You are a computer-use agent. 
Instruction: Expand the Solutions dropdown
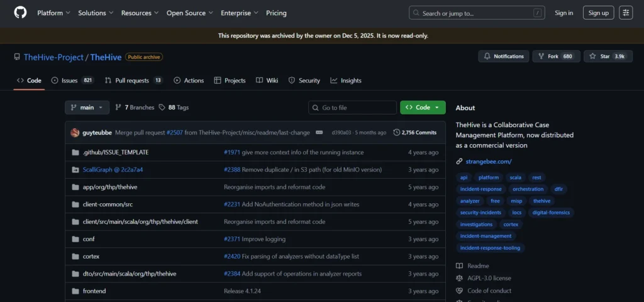(96, 13)
